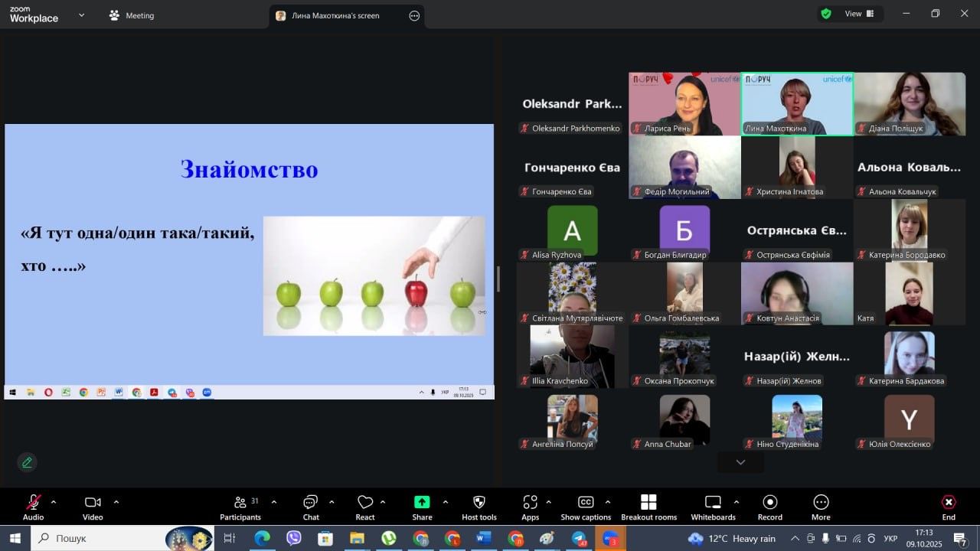Open Whiteboards
Screen dimensions: 980x551
click(x=713, y=503)
